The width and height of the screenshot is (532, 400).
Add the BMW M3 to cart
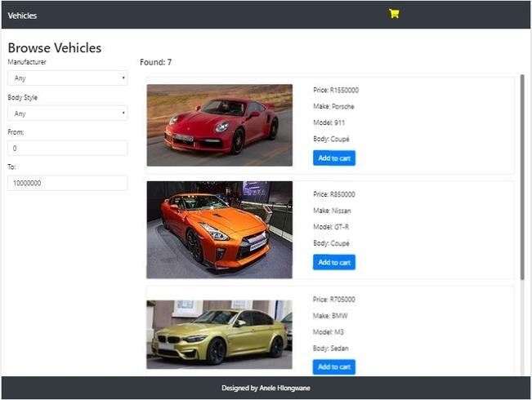334,367
